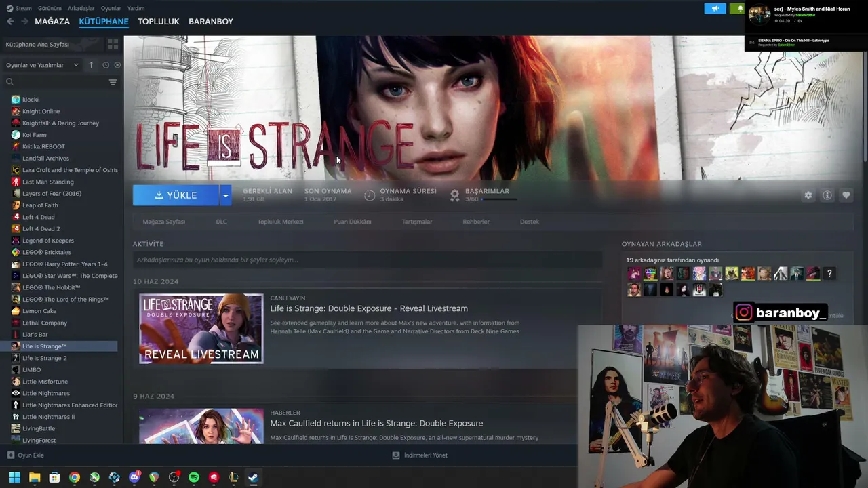Screen dimensions: 868x488
Task: Click Kütüphane Ana Sayfası button
Action: (53, 44)
